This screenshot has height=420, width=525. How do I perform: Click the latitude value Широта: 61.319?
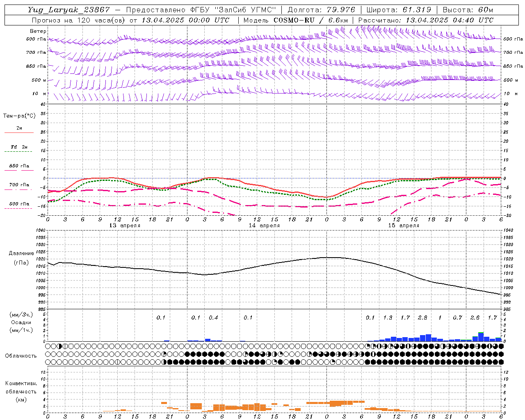pyautogui.click(x=399, y=10)
